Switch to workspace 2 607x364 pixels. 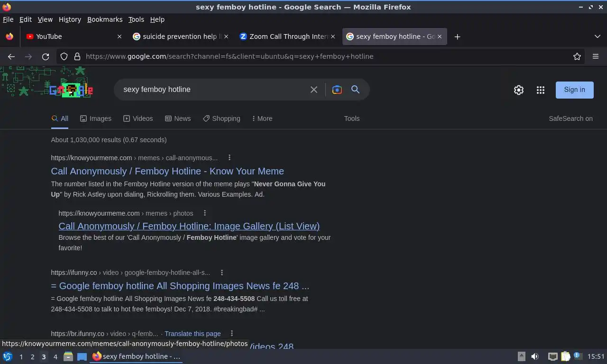[x=32, y=357]
